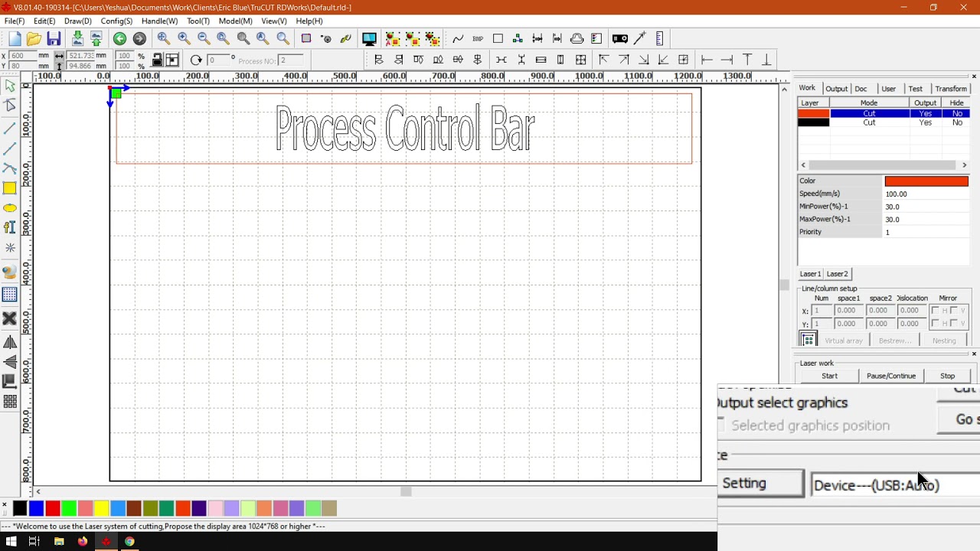Viewport: 980px width, 551px height.
Task: Click the Process NO input field
Action: (x=291, y=60)
